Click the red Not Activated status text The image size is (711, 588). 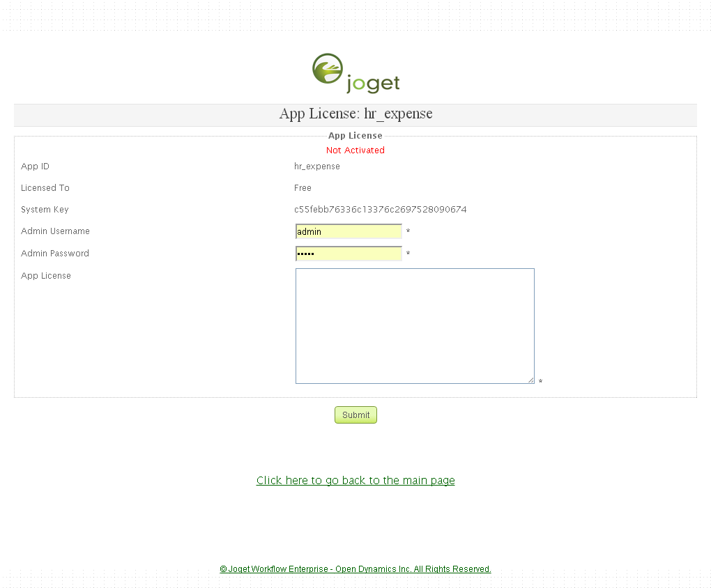pyautogui.click(x=355, y=150)
